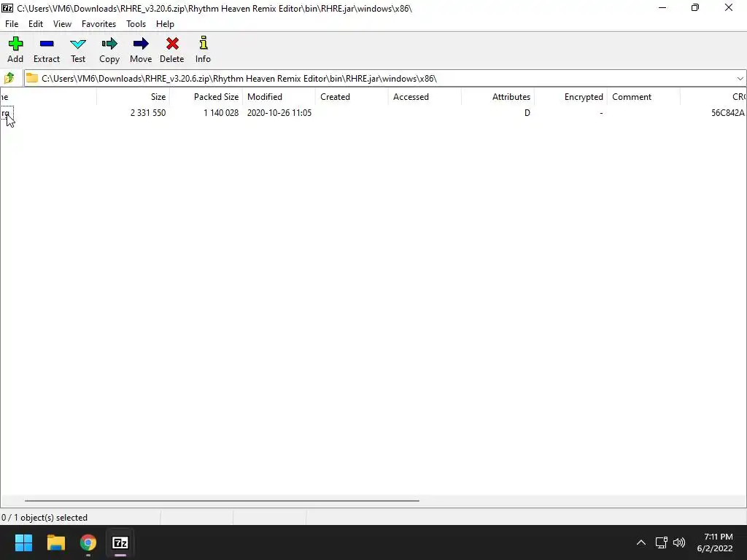Open the Edit menu

point(36,24)
